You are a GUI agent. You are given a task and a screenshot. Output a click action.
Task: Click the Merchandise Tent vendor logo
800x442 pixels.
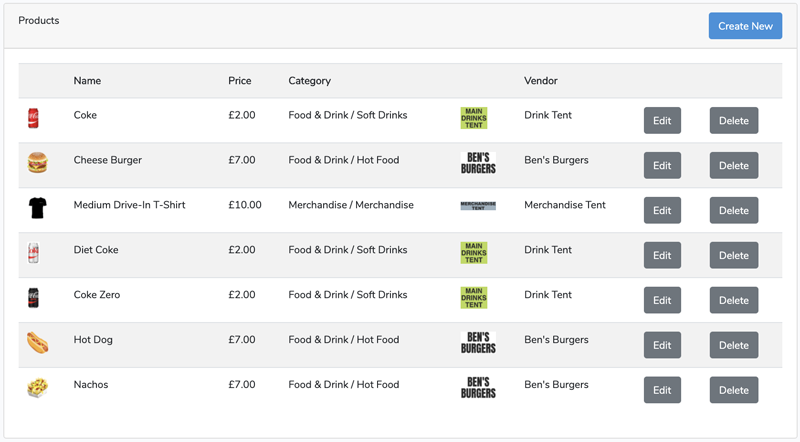(478, 206)
